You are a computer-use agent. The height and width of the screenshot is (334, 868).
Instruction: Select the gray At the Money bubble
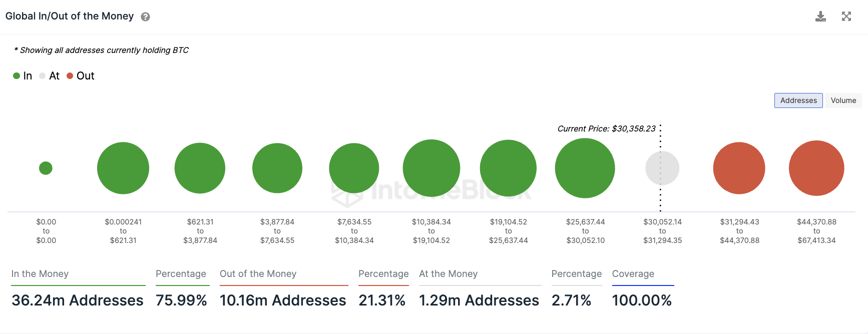[x=662, y=168]
